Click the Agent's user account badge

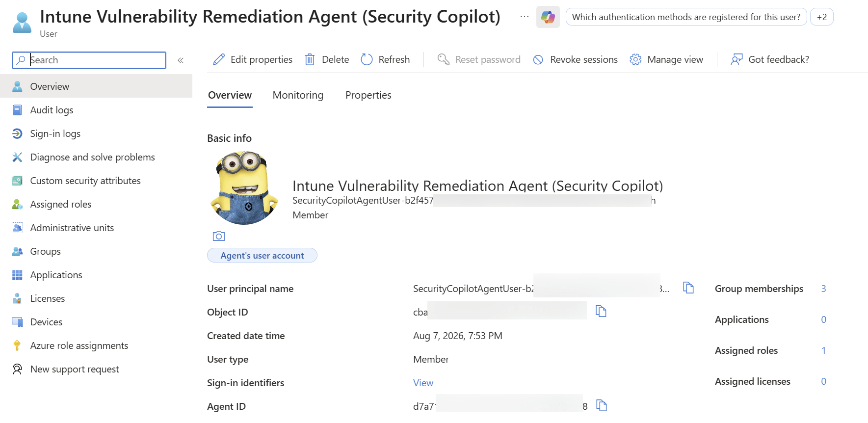(262, 255)
